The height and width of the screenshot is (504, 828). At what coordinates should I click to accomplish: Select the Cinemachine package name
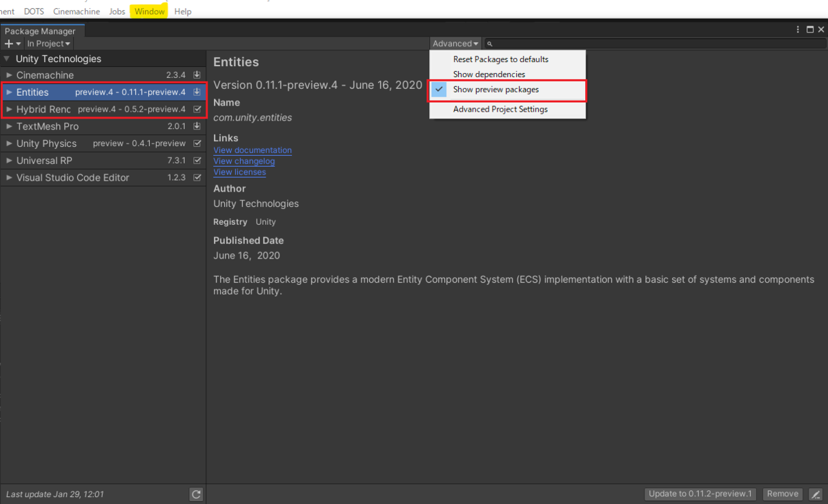(45, 75)
